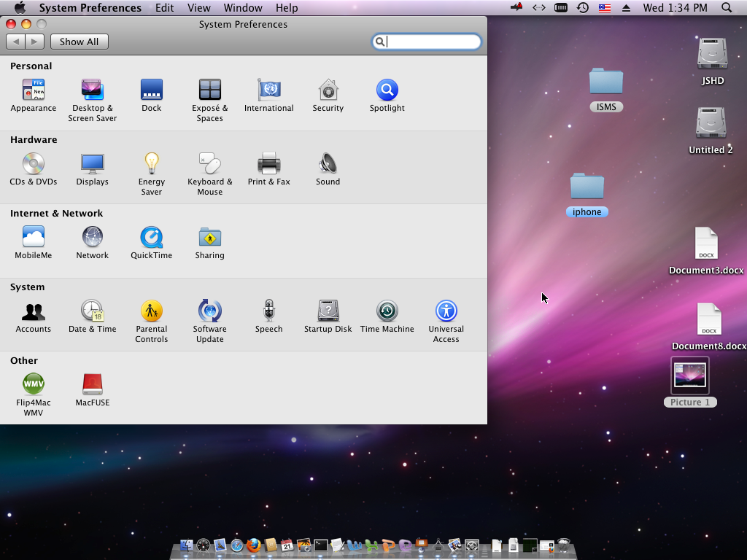Select the Picture 1 thumbnail on the desktop
This screenshot has width=747, height=560.
[x=690, y=381]
